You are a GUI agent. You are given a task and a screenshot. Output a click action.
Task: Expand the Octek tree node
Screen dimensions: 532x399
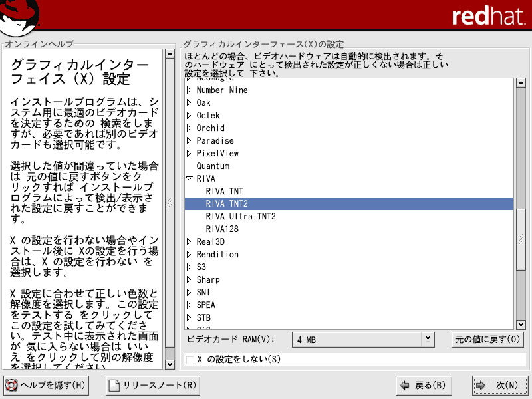pos(189,115)
